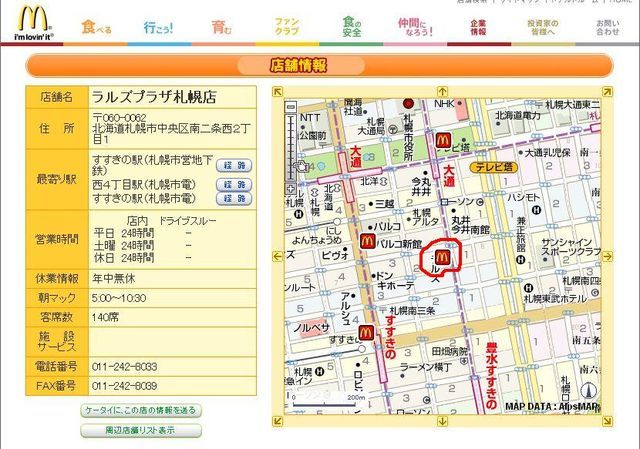Open the 食べる menu tab
The image size is (640, 449).
coord(96,25)
